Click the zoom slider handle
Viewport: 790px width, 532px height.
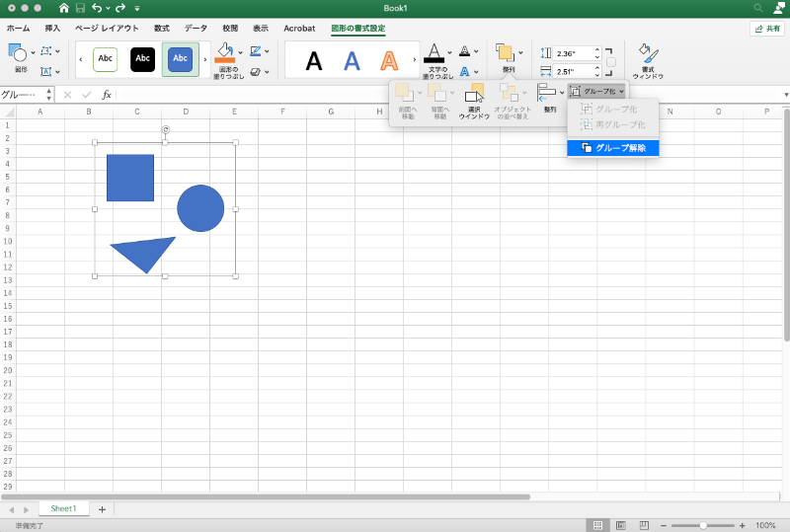(x=703, y=525)
